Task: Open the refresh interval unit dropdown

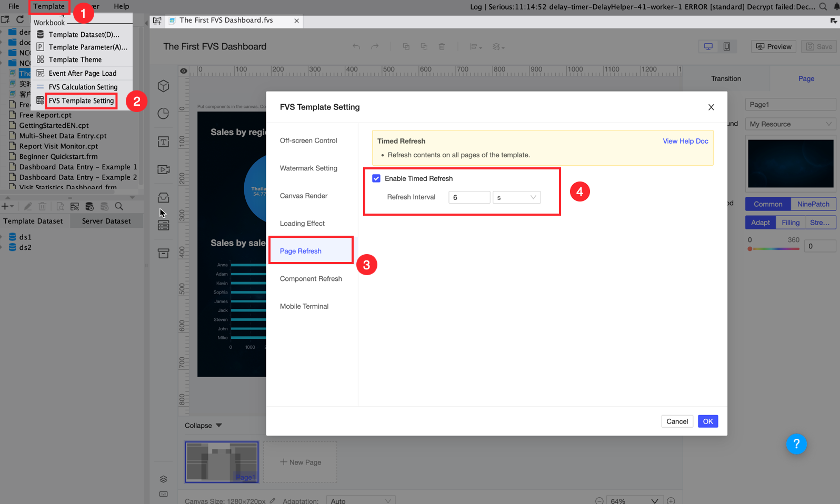Action: pos(516,197)
